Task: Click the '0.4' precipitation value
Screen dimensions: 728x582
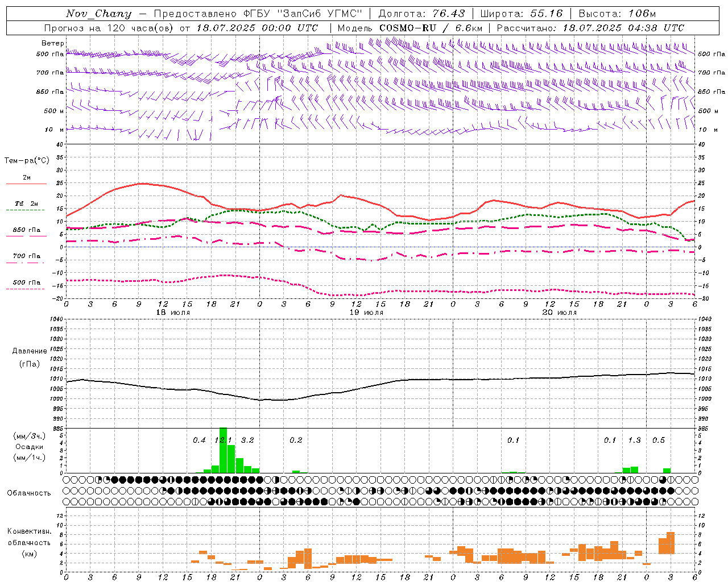Action: tap(199, 440)
